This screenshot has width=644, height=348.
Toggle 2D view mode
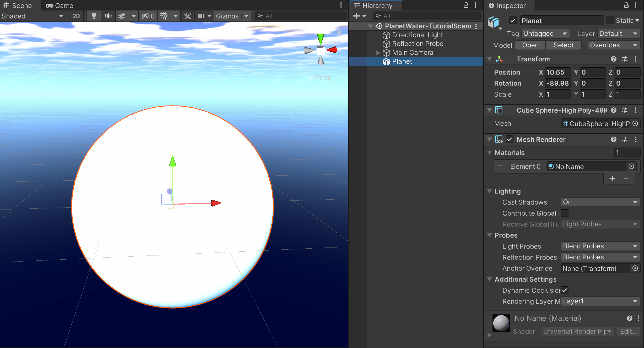click(76, 16)
